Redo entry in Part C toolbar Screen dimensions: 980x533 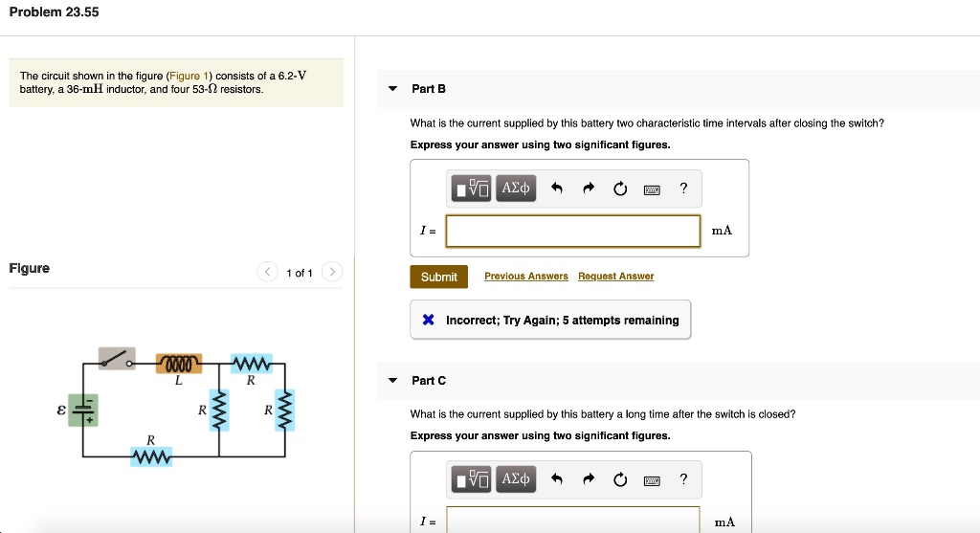coord(589,479)
